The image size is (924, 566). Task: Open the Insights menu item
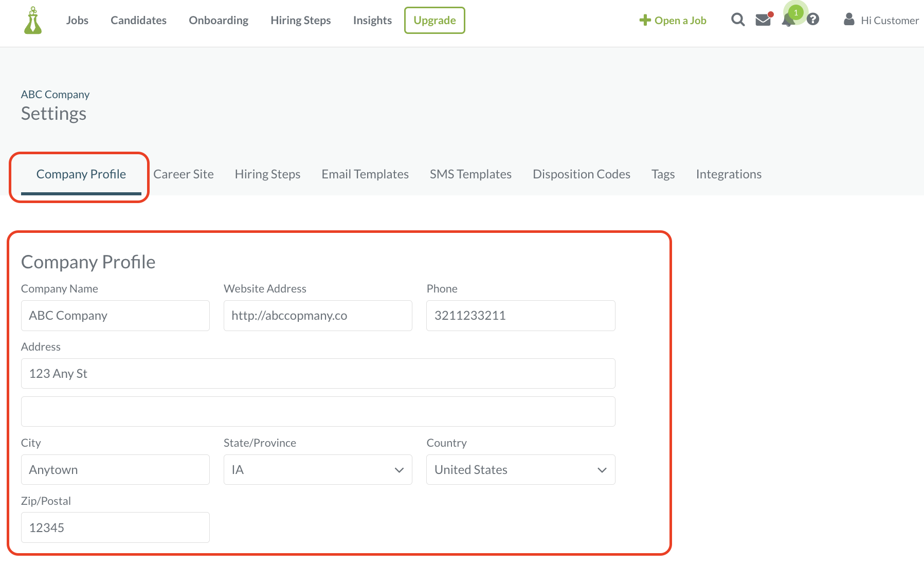coord(372,20)
